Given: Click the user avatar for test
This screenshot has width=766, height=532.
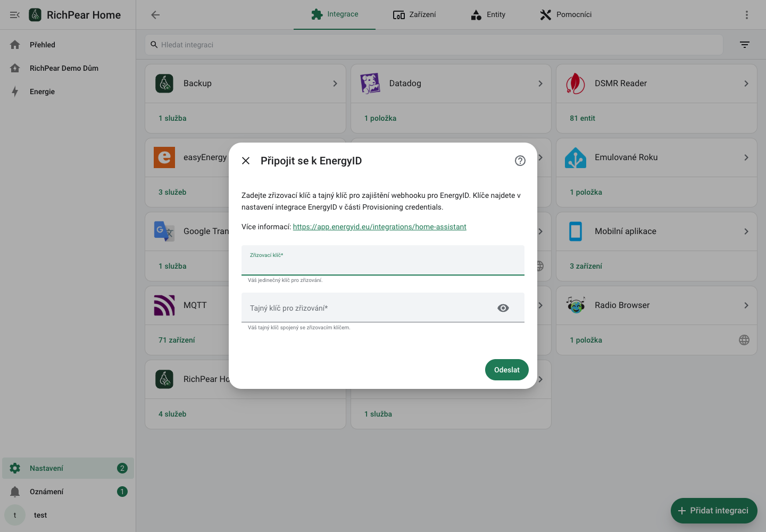Looking at the screenshot, I should (15, 515).
